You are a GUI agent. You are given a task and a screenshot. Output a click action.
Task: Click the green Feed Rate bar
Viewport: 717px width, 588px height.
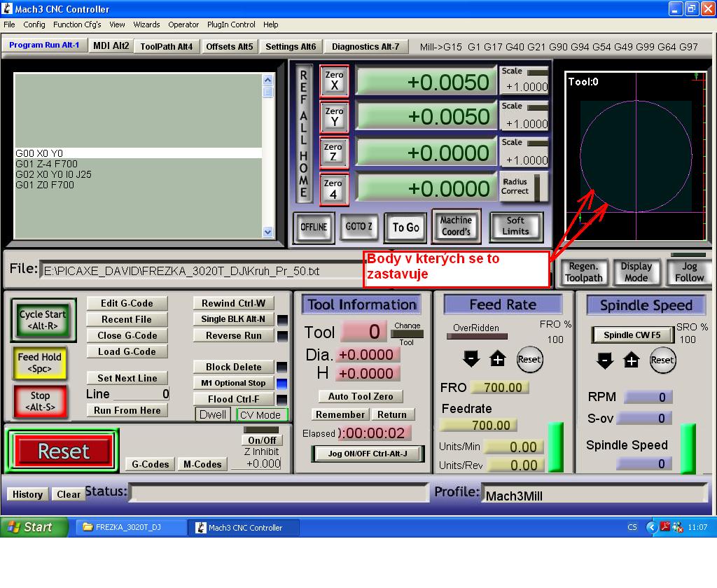click(x=556, y=447)
